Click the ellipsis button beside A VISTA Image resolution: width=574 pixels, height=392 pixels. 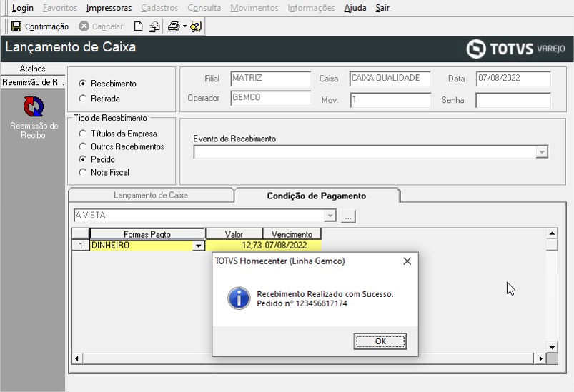tap(348, 216)
